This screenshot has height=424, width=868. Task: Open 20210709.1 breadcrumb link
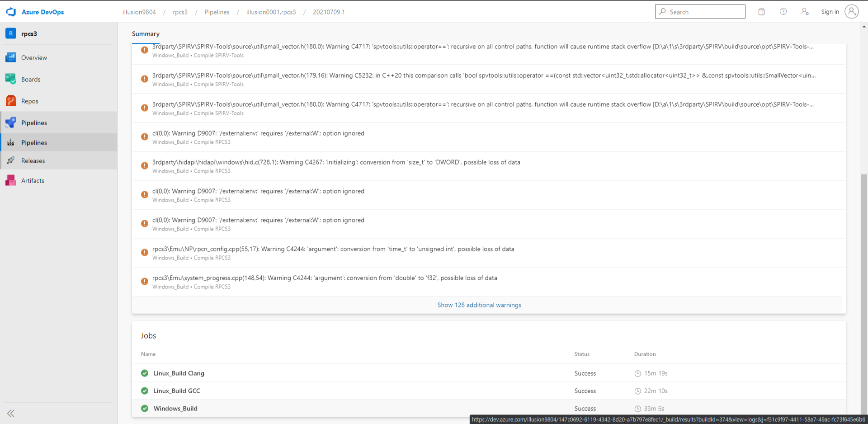tap(329, 12)
